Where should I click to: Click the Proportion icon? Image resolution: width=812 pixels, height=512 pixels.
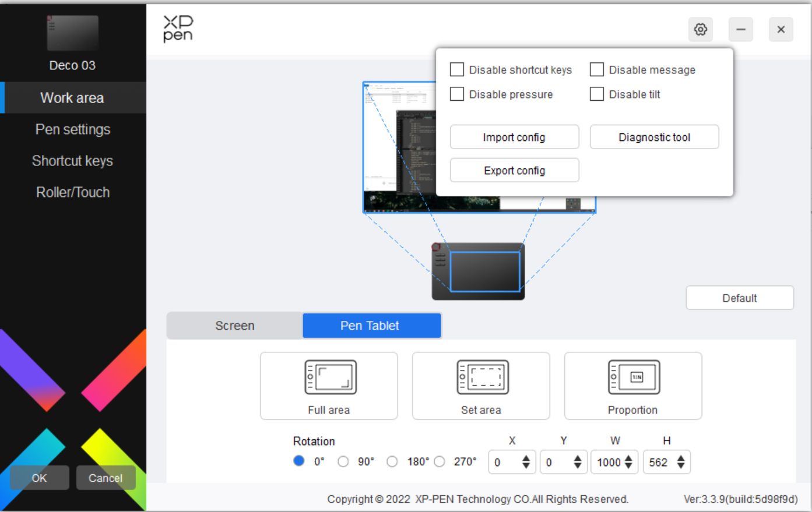(634, 377)
